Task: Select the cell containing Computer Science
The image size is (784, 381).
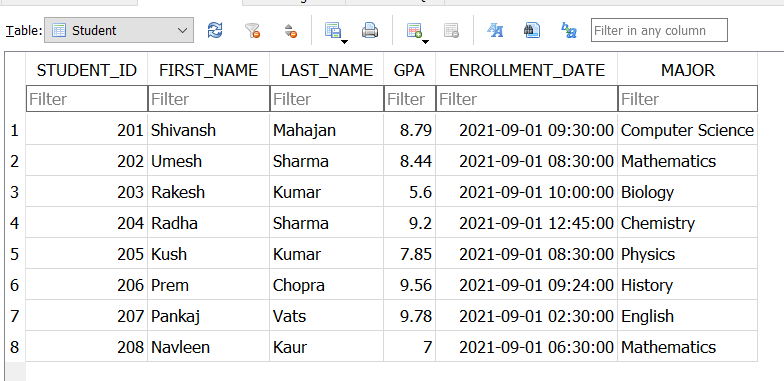Action: click(688, 130)
